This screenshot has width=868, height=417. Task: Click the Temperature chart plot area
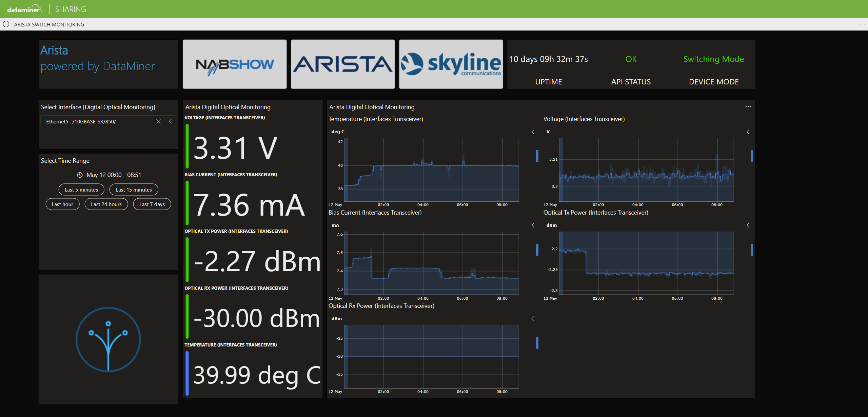pyautogui.click(x=432, y=170)
